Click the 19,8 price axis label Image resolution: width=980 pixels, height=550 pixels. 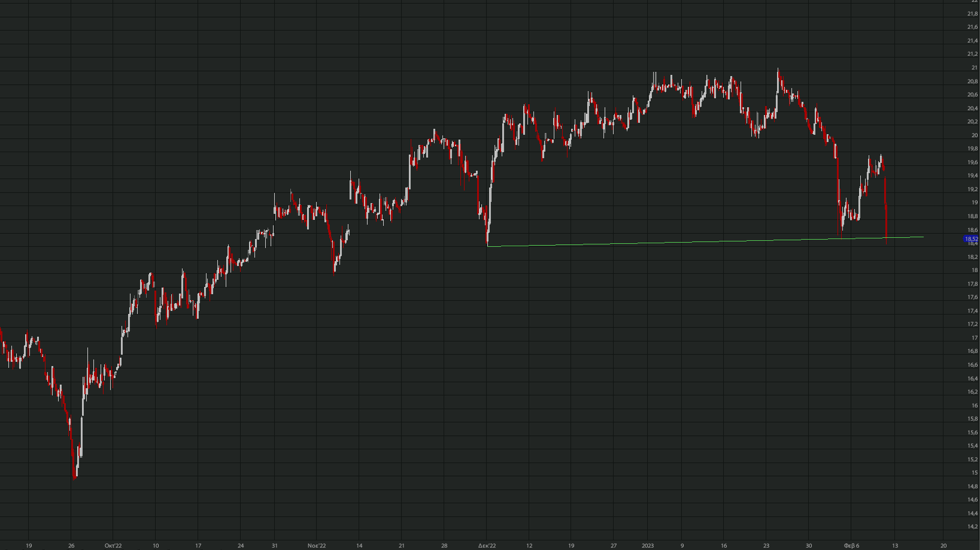973,149
